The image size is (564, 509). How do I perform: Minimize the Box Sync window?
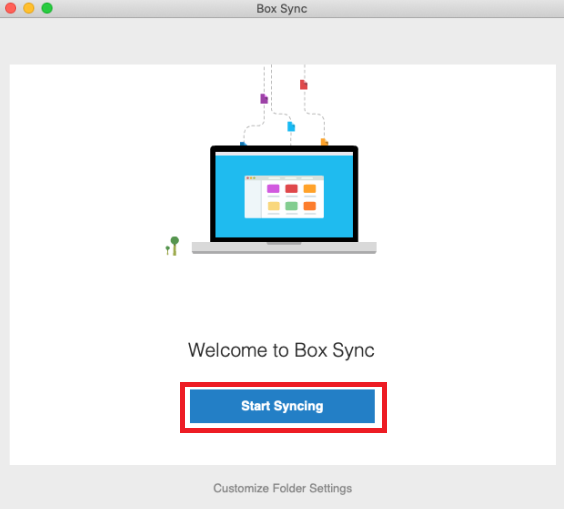29,8
